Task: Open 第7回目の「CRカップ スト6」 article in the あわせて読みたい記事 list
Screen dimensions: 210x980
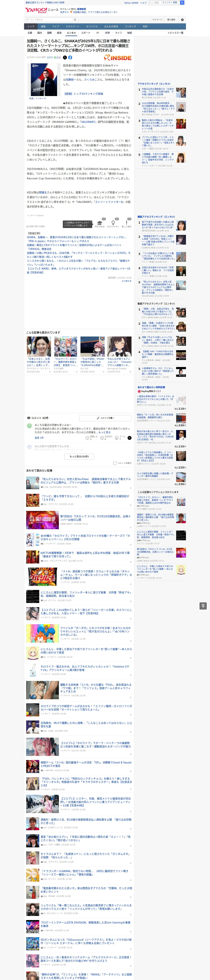Action: (96, 518)
